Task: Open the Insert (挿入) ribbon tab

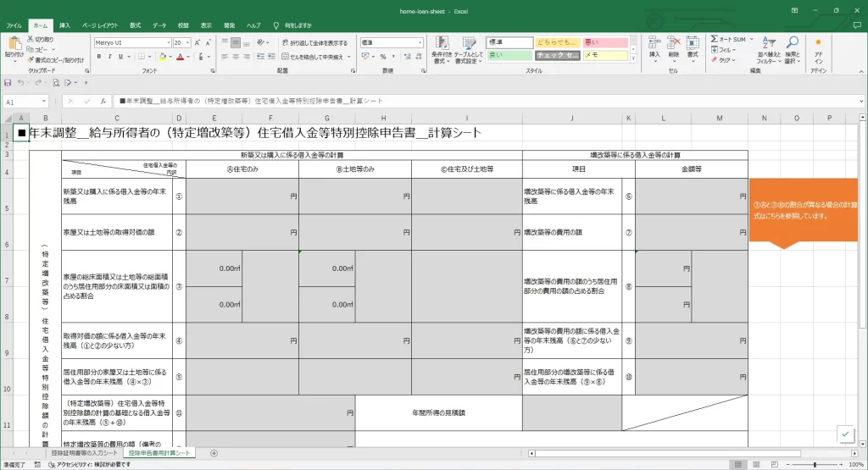Action: pyautogui.click(x=65, y=25)
